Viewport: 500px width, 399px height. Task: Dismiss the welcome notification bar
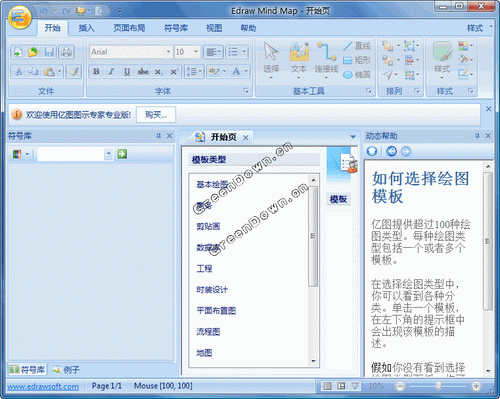coord(488,109)
